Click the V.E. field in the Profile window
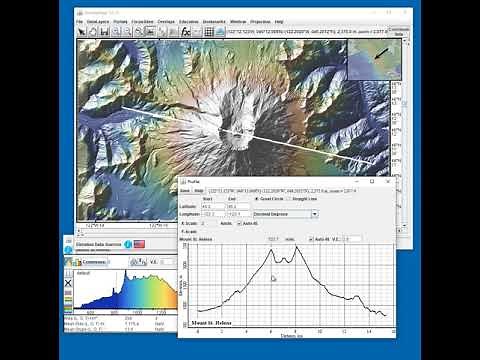Viewport: 480px width, 360px height. click(351, 239)
